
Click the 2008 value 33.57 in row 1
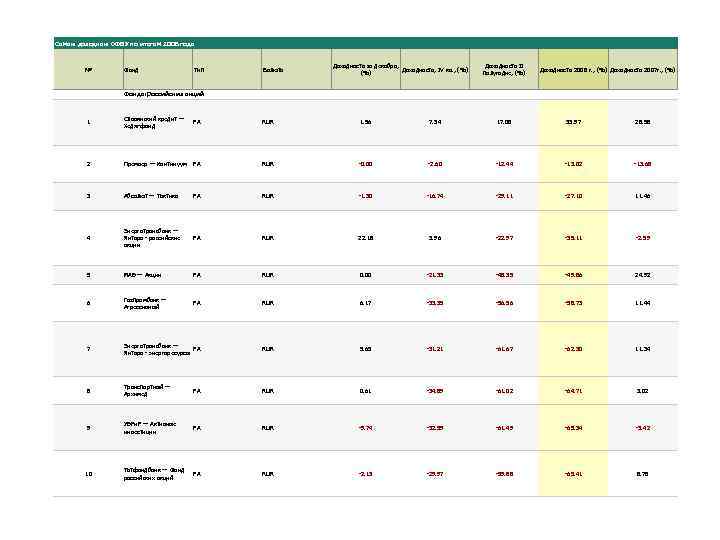pos(574,122)
